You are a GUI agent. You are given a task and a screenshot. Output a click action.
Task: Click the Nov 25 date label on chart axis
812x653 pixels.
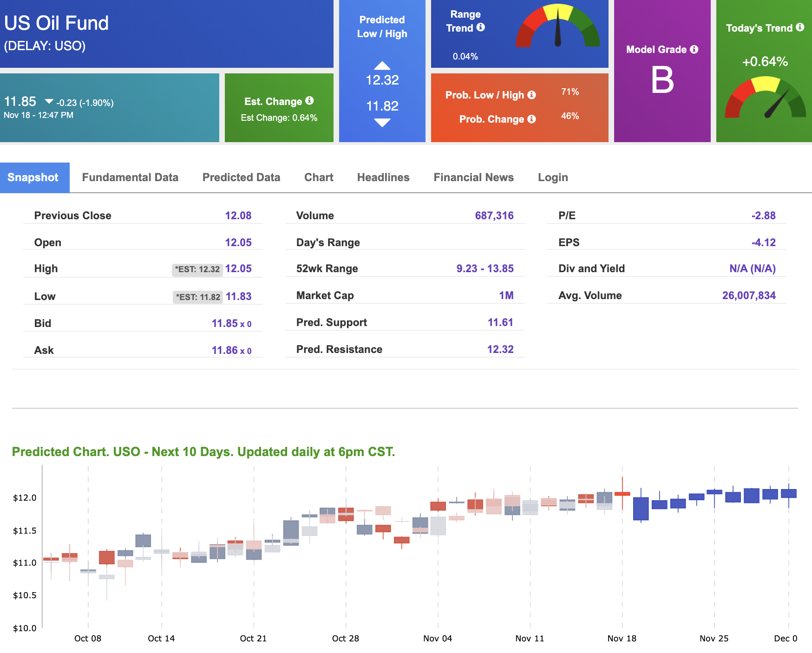(x=714, y=639)
